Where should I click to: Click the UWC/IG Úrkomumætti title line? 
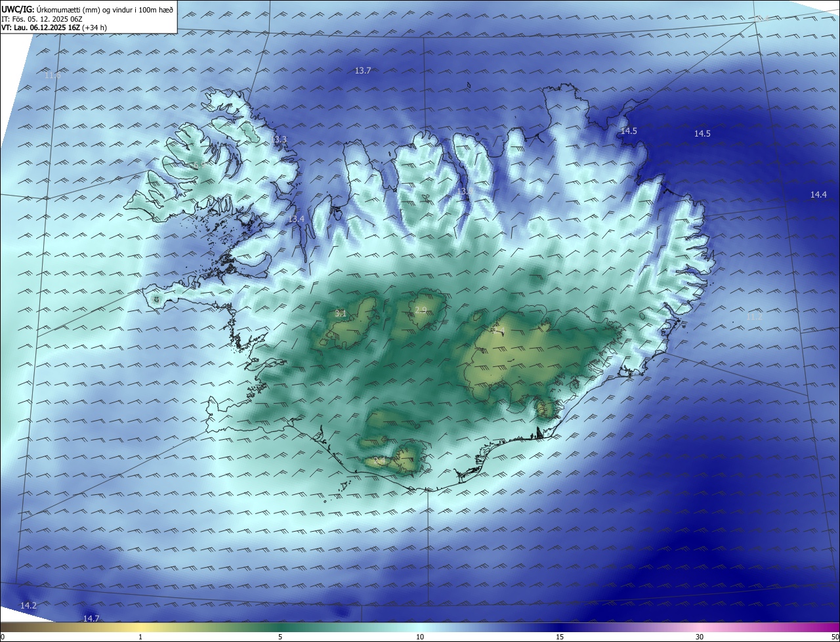tap(87, 9)
